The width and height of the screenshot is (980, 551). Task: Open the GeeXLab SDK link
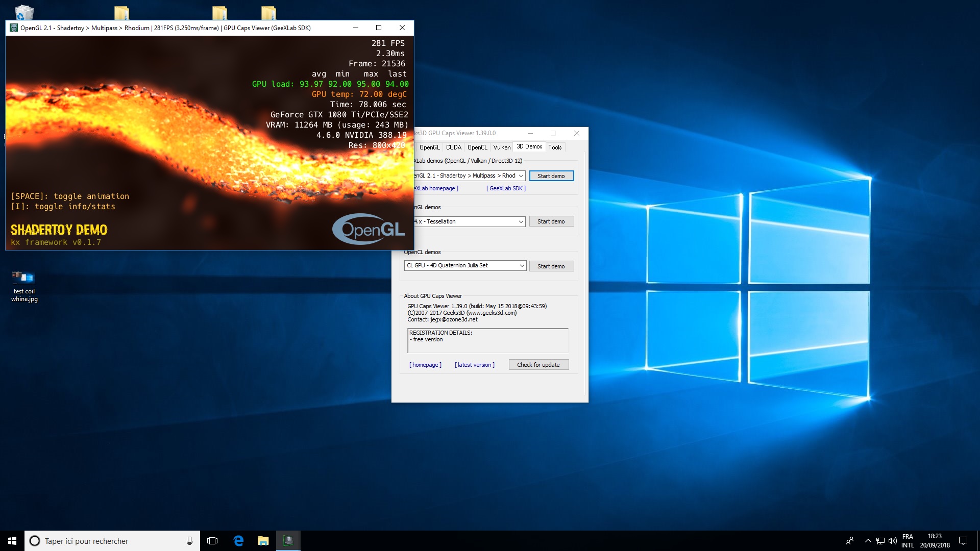tap(506, 188)
